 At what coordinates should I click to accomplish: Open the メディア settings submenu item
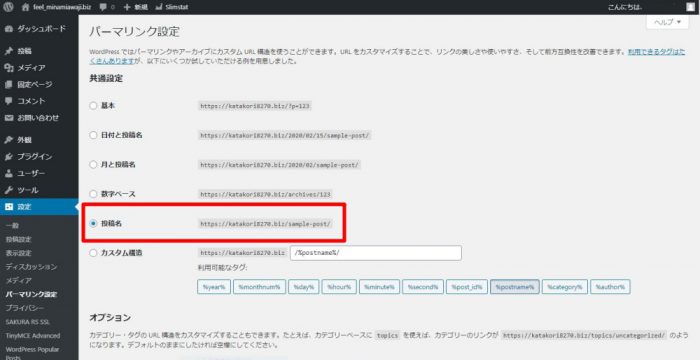tap(19, 280)
